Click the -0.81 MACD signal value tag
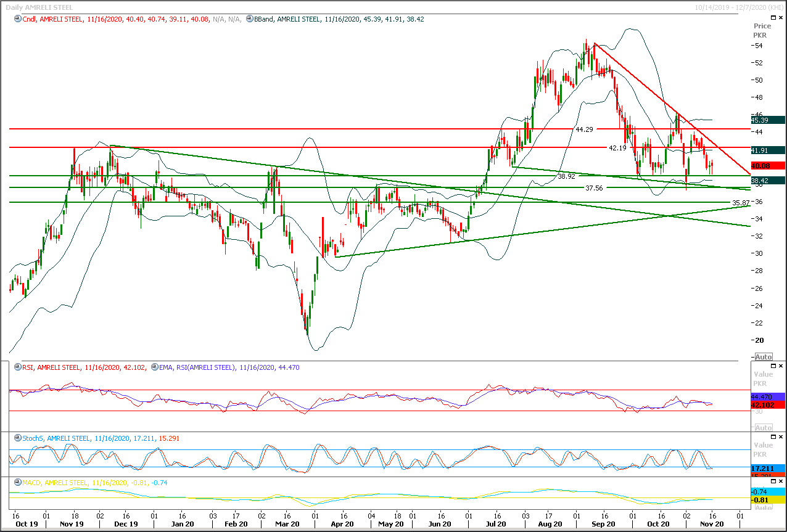The height and width of the screenshot is (532, 787). (x=767, y=499)
